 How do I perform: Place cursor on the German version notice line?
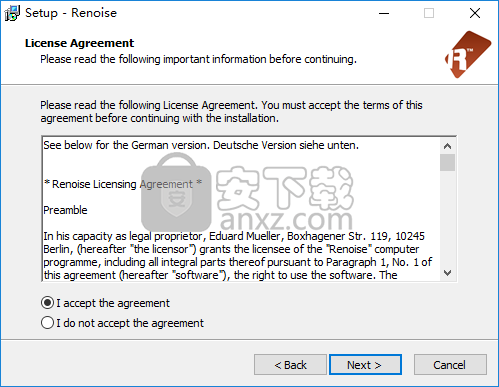tap(201, 145)
